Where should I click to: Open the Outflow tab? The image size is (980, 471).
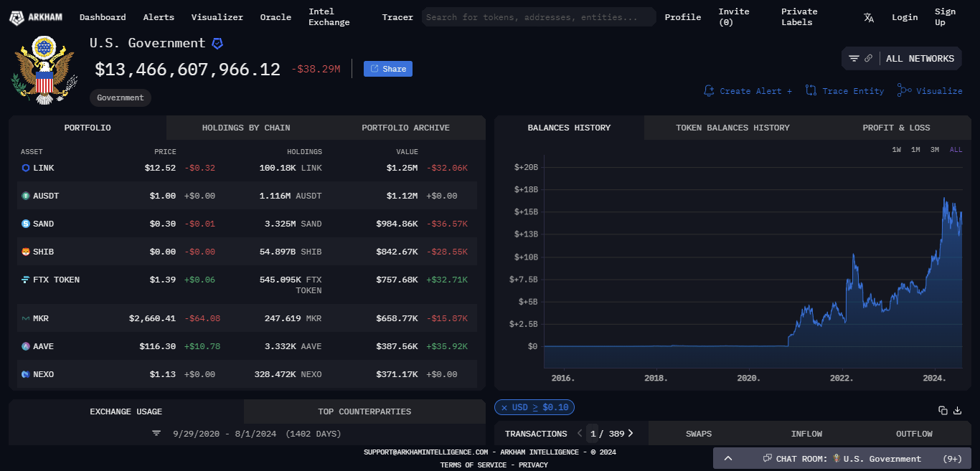914,434
